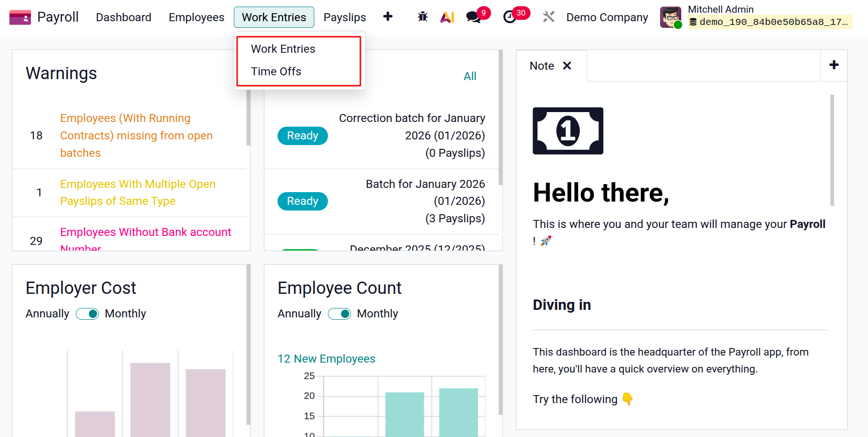The height and width of the screenshot is (437, 868).
Task: Open the activities clock icon with 30 badge
Action: 510,17
